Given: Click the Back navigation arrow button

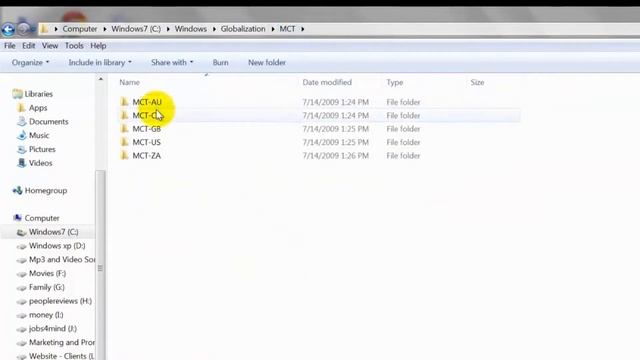Looking at the screenshot, I should [x=8, y=29].
